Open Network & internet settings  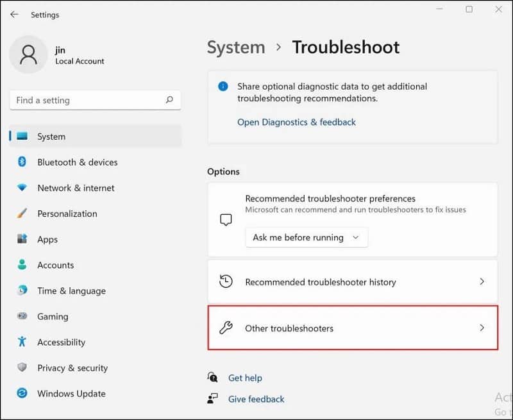click(21, 188)
